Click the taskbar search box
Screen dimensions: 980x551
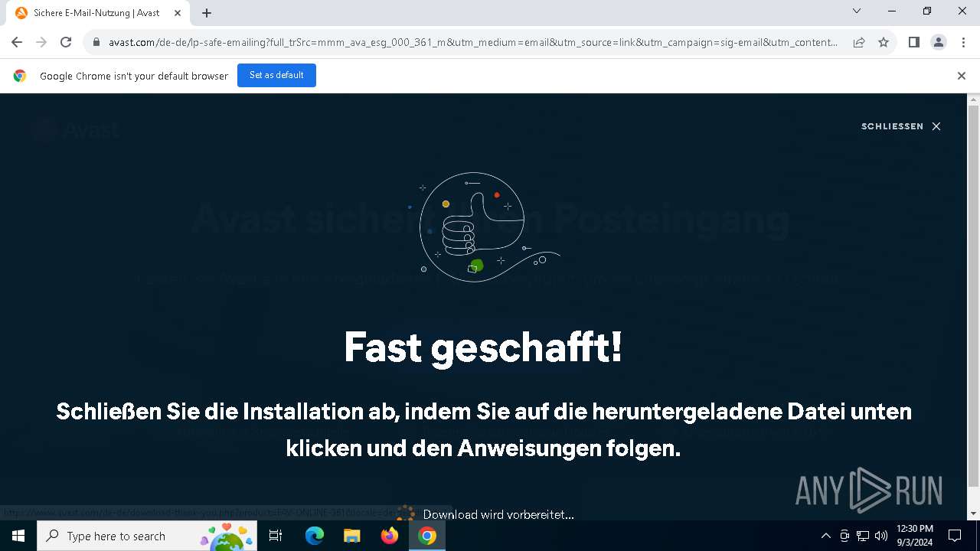pos(147,536)
